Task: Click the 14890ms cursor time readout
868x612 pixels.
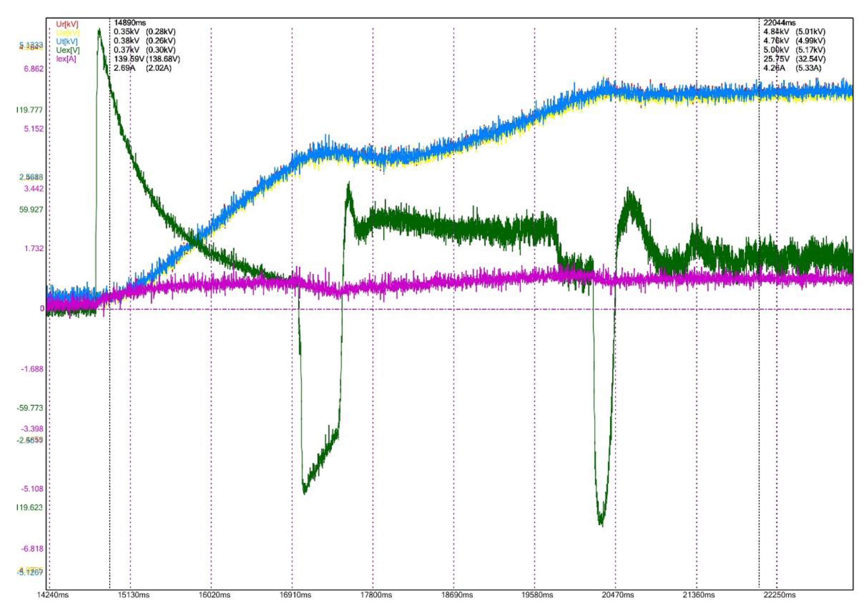Action: (130, 23)
